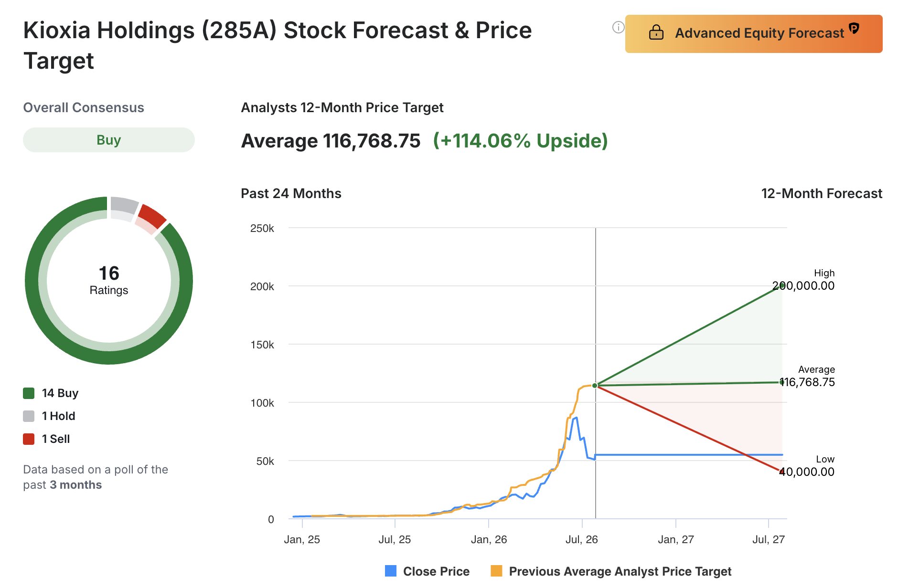Click the Buy consensus pill
Image resolution: width=898 pixels, height=588 pixels.
[109, 140]
